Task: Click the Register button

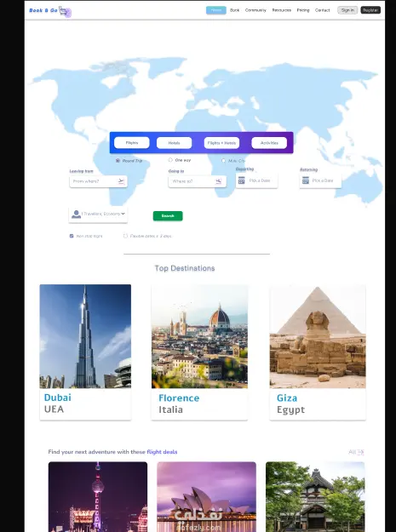Action: (370, 10)
